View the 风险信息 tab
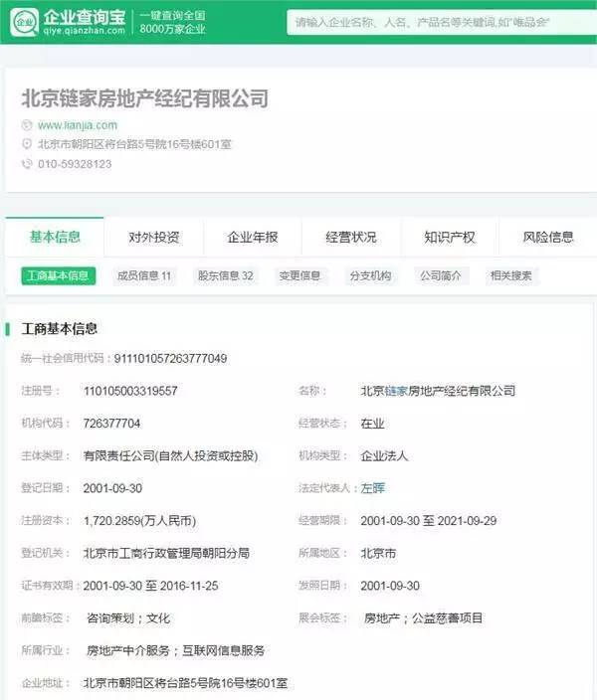The height and width of the screenshot is (700, 597). pyautogui.click(x=548, y=237)
